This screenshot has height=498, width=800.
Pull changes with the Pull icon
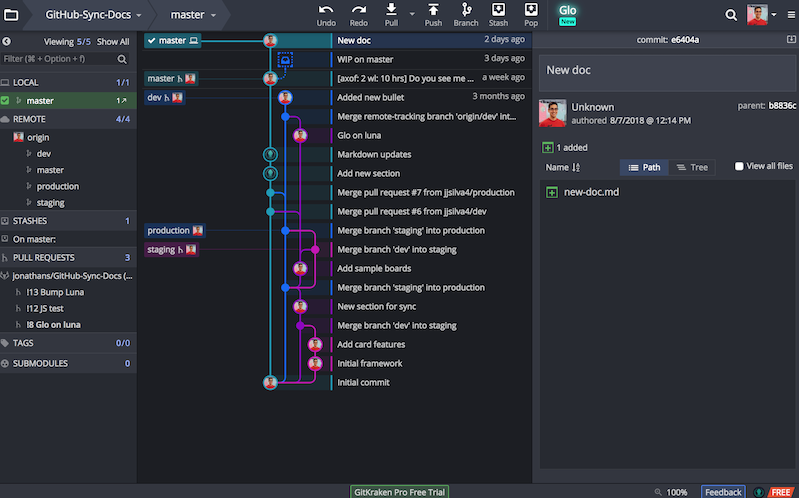pos(391,9)
